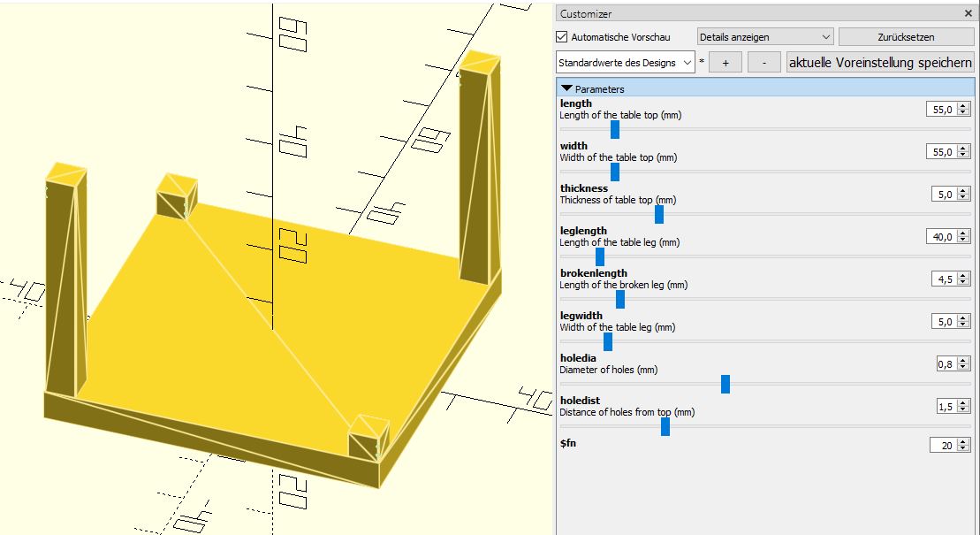Click the 'Diameter of holes (mm)' description
Viewport: 980px width, 535px height.
[608, 370]
